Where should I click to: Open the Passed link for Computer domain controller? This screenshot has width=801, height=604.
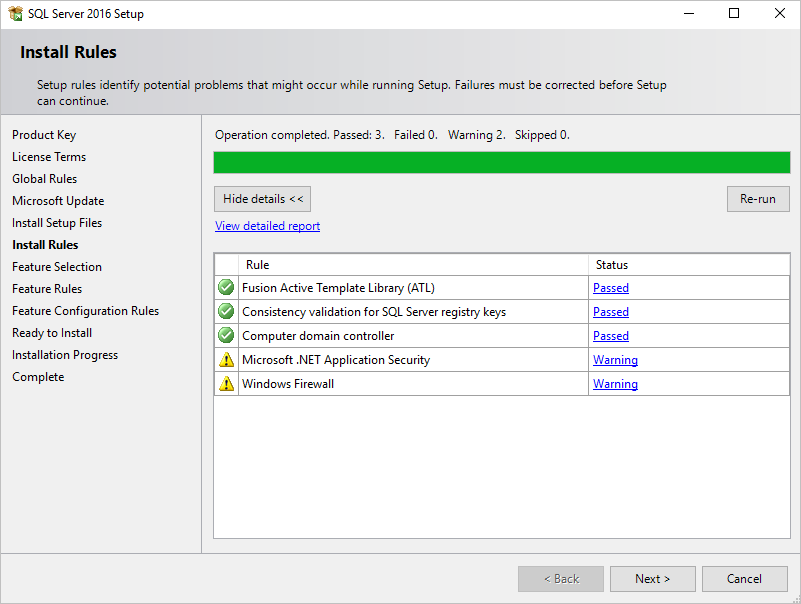point(609,335)
